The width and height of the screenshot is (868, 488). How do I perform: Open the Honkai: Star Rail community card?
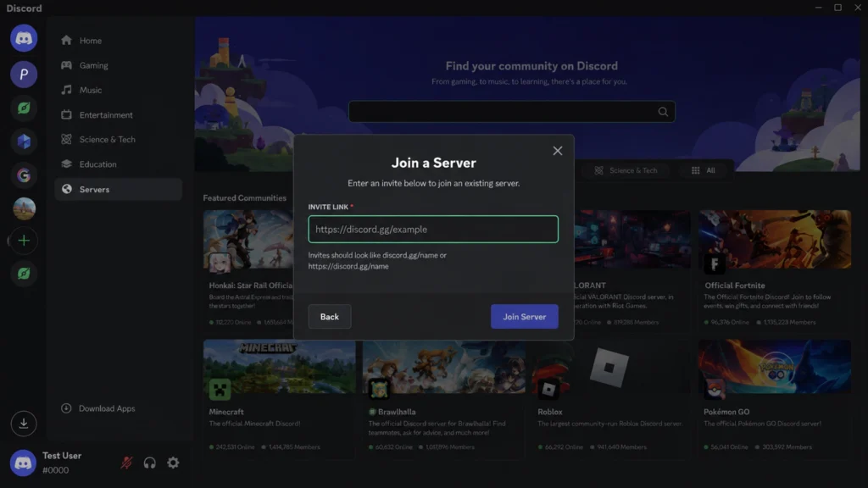[248, 270]
